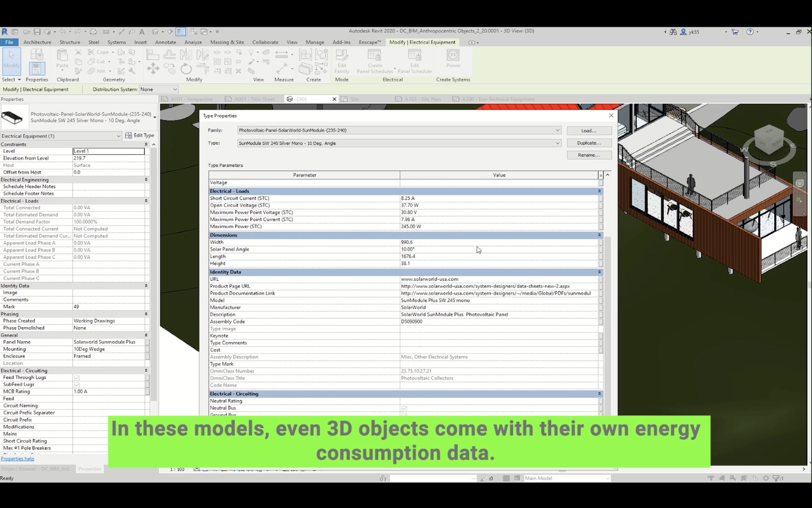The height and width of the screenshot is (508, 812).
Task: Collapse Constraints section in Properties panel
Action: click(146, 144)
